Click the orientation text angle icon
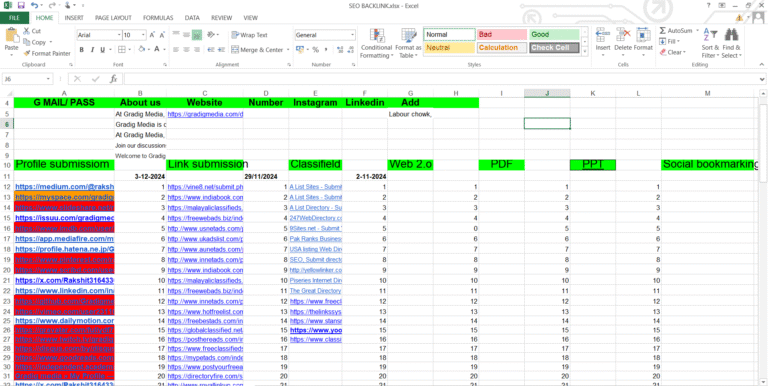The width and height of the screenshot is (768, 386). [x=211, y=35]
